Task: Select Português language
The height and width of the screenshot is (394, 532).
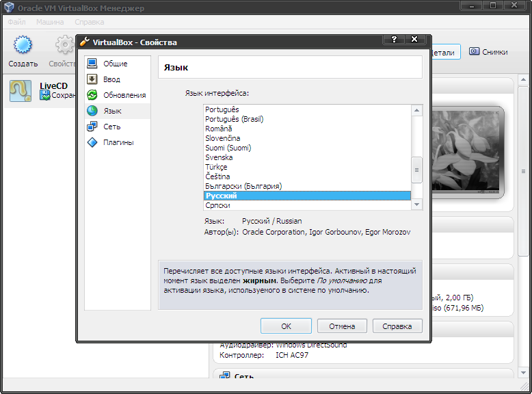Action: pos(308,109)
